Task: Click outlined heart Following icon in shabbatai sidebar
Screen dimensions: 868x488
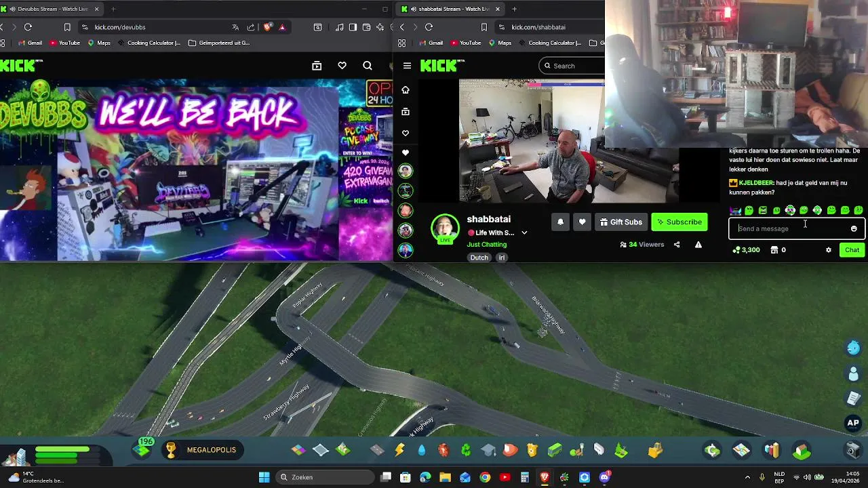Action: coord(406,133)
